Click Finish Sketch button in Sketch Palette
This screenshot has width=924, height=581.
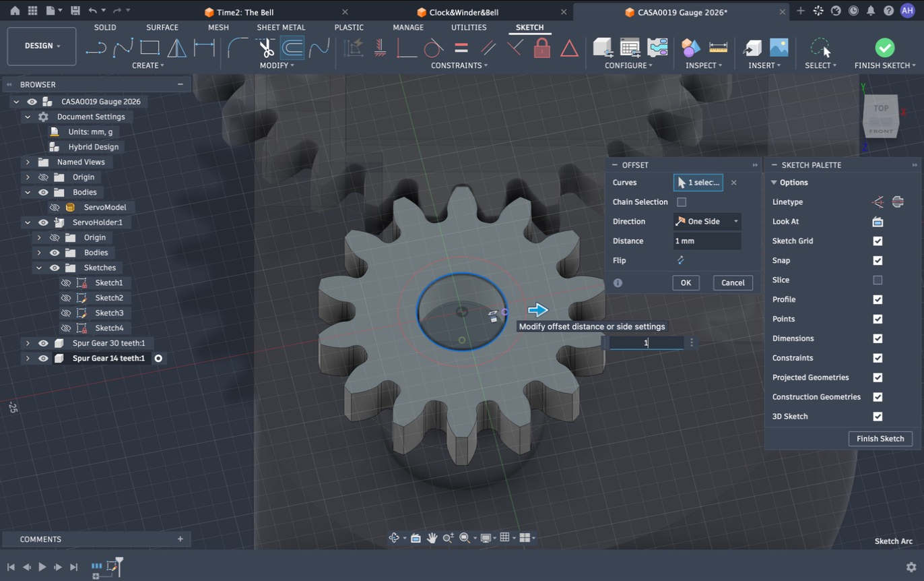[x=880, y=439]
